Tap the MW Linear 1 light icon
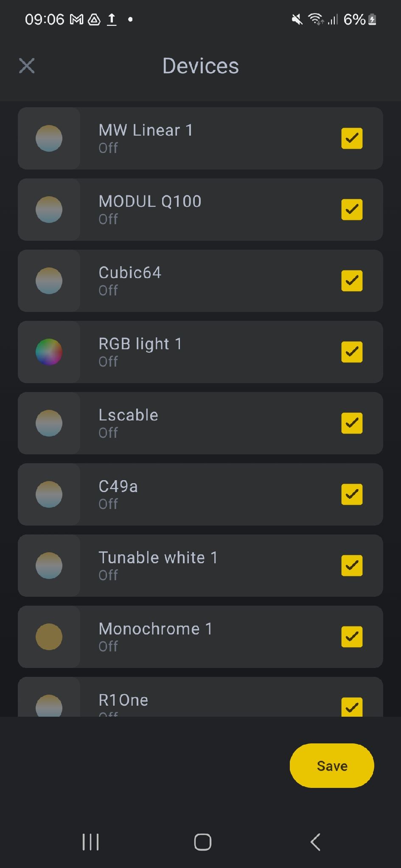 click(49, 138)
